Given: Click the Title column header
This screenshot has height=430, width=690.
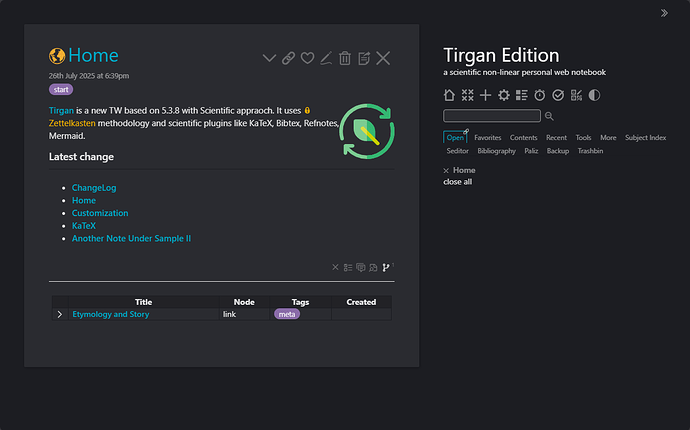Looking at the screenshot, I should point(143,302).
